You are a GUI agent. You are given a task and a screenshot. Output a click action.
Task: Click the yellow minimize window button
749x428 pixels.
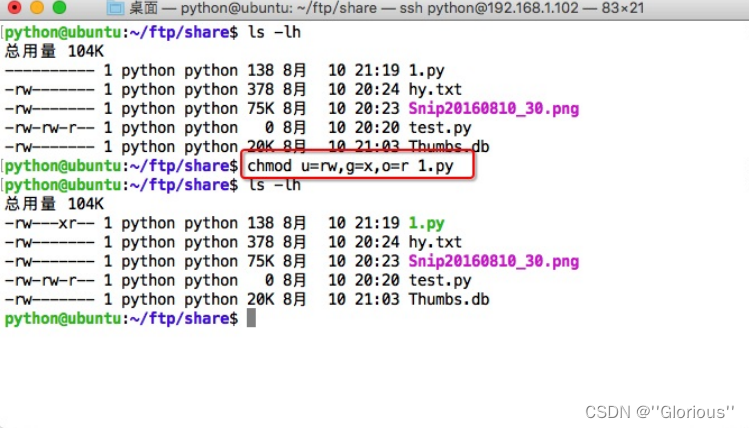[x=37, y=7]
